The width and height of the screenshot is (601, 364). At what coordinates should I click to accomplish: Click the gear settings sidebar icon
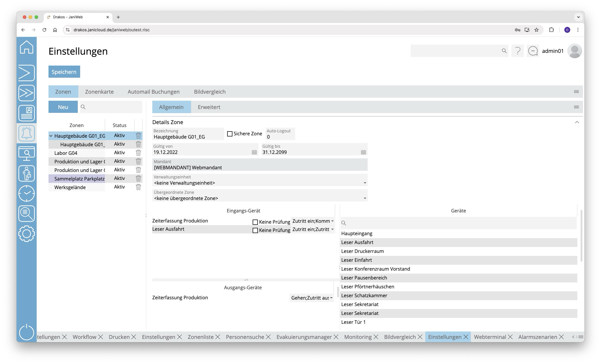pyautogui.click(x=27, y=234)
